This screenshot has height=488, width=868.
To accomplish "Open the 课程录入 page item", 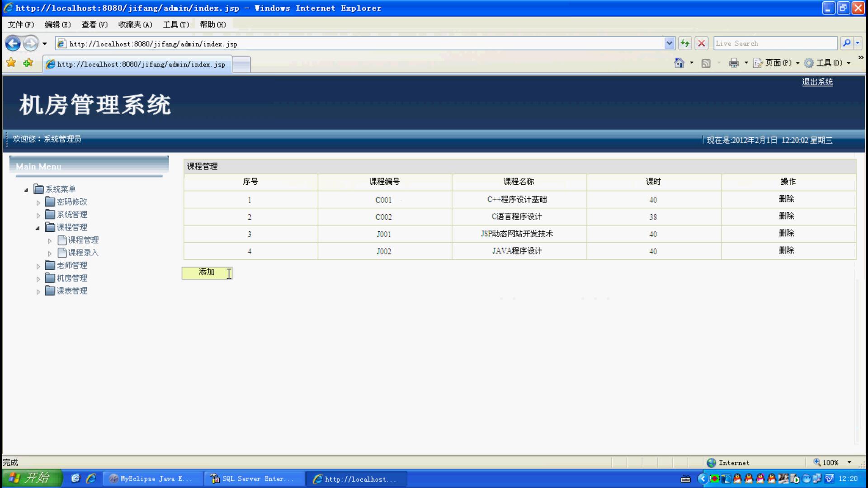I will [x=78, y=253].
